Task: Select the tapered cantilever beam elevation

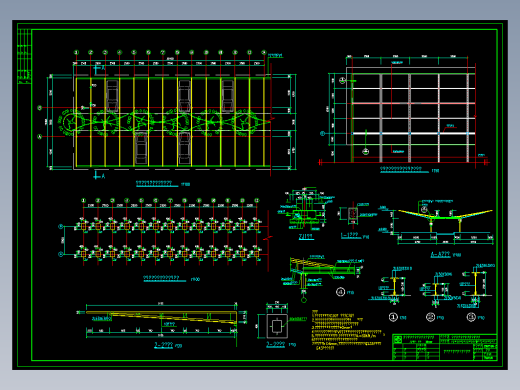Action: (x=162, y=316)
